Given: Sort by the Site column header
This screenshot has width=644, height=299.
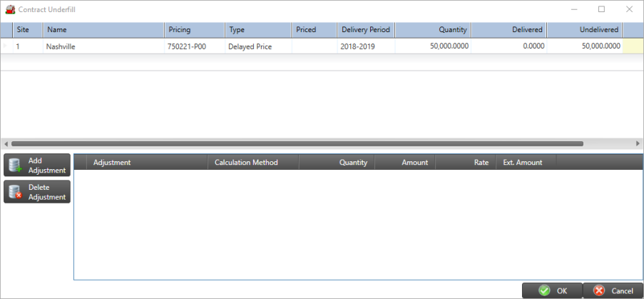Looking at the screenshot, I should [x=23, y=30].
